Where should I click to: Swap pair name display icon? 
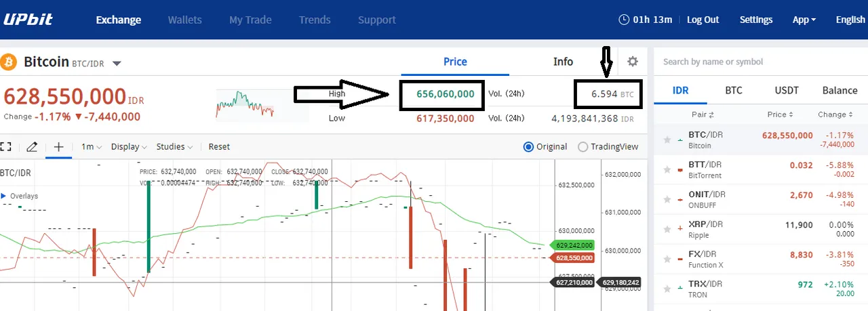712,115
